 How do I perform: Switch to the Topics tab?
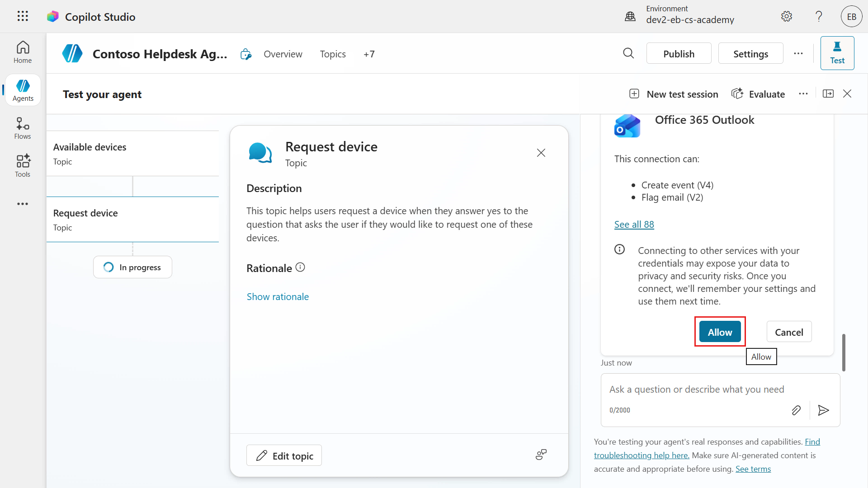[x=333, y=54]
